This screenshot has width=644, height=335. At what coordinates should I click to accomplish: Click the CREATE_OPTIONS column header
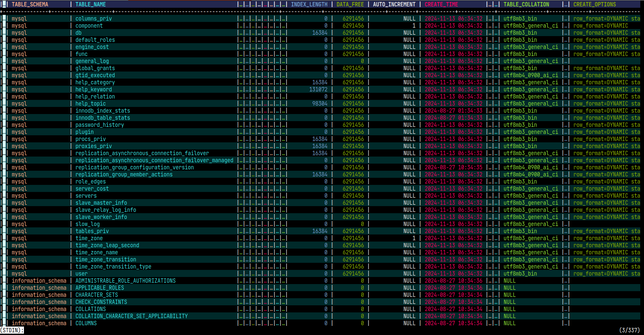(x=595, y=4)
